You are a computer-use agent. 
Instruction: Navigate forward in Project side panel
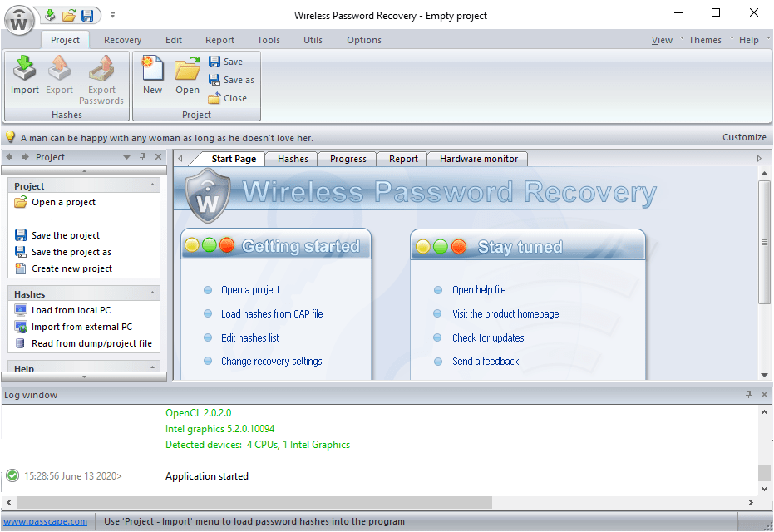point(25,157)
